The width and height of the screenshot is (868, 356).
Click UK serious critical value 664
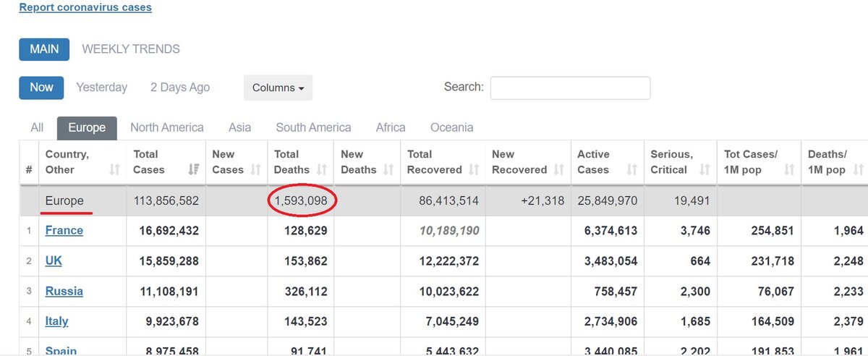coord(700,261)
